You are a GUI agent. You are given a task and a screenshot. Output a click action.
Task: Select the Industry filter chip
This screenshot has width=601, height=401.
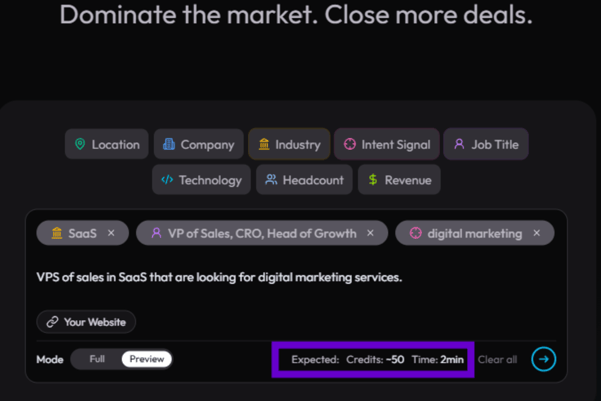pyautogui.click(x=289, y=144)
